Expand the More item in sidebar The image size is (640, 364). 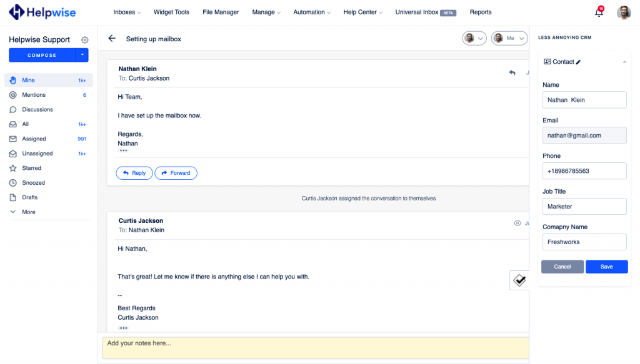(x=29, y=212)
